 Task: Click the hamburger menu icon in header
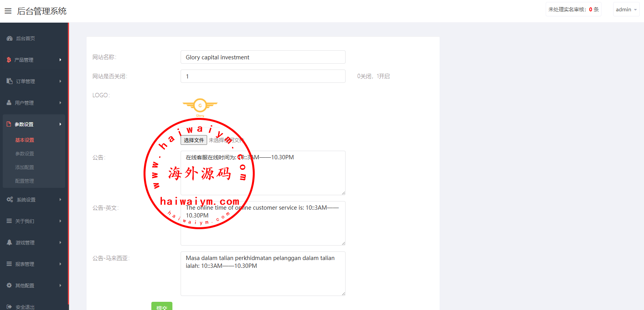tap(8, 11)
